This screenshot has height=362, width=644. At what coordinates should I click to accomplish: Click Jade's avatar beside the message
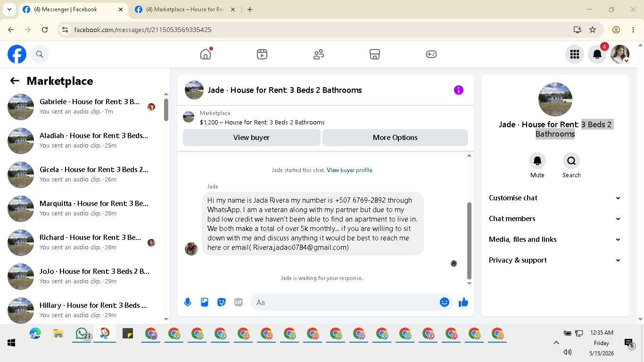click(191, 249)
